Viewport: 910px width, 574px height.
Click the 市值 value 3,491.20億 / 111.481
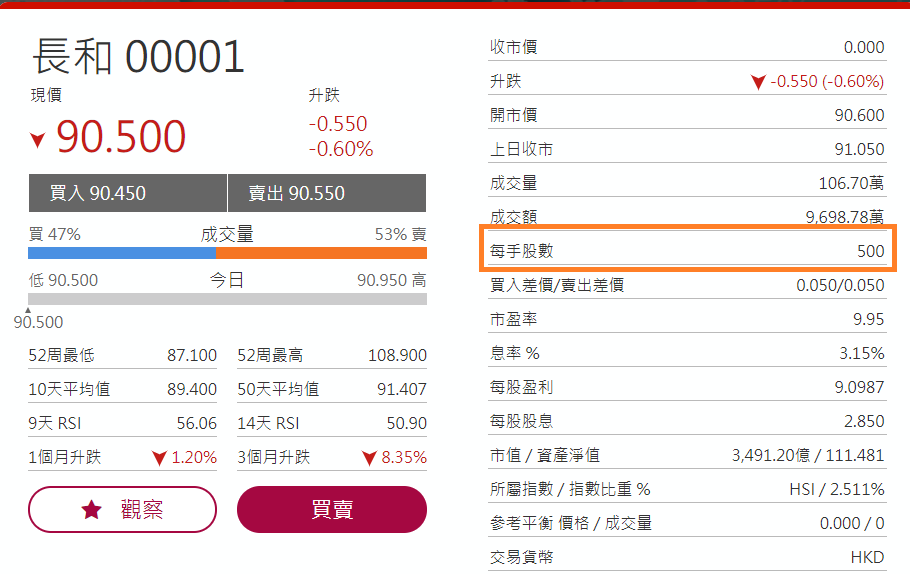click(x=808, y=455)
